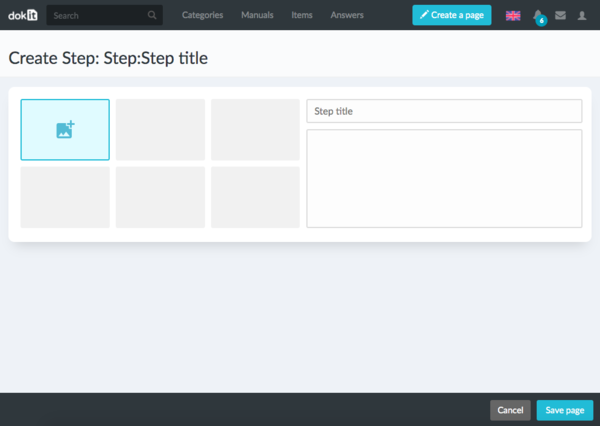Click the Create a page button

452,15
